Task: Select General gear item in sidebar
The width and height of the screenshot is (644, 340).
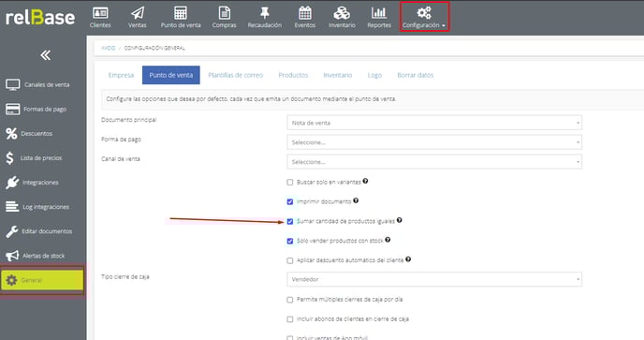Action: [42, 280]
